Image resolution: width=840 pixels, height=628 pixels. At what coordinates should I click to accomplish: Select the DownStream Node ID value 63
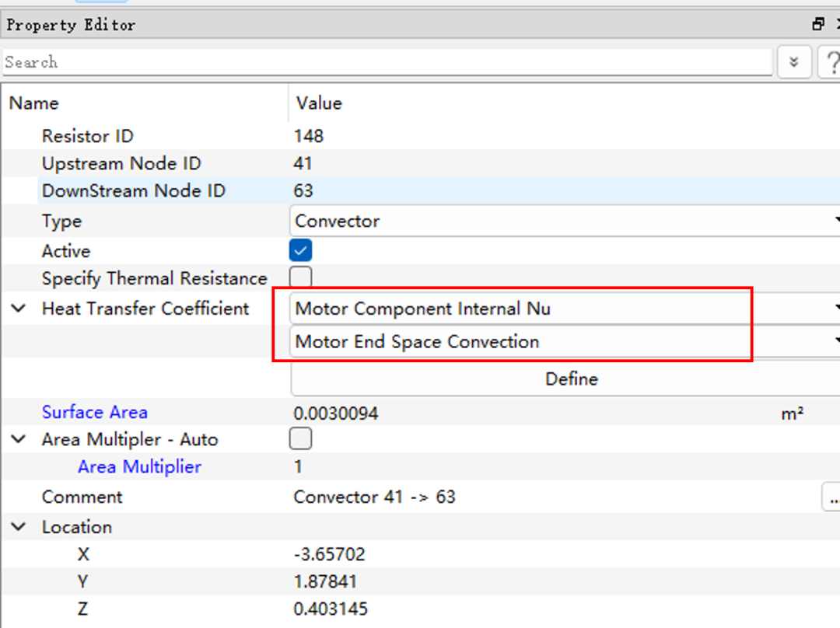(303, 190)
